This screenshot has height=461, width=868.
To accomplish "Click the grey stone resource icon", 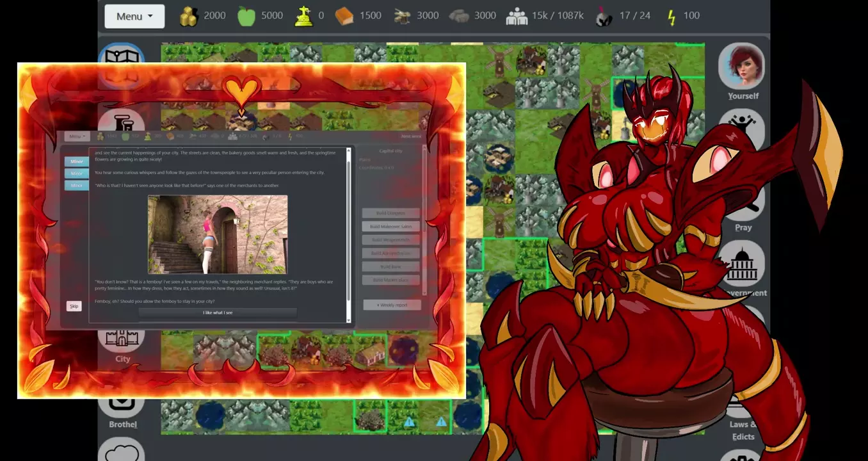I will (459, 16).
